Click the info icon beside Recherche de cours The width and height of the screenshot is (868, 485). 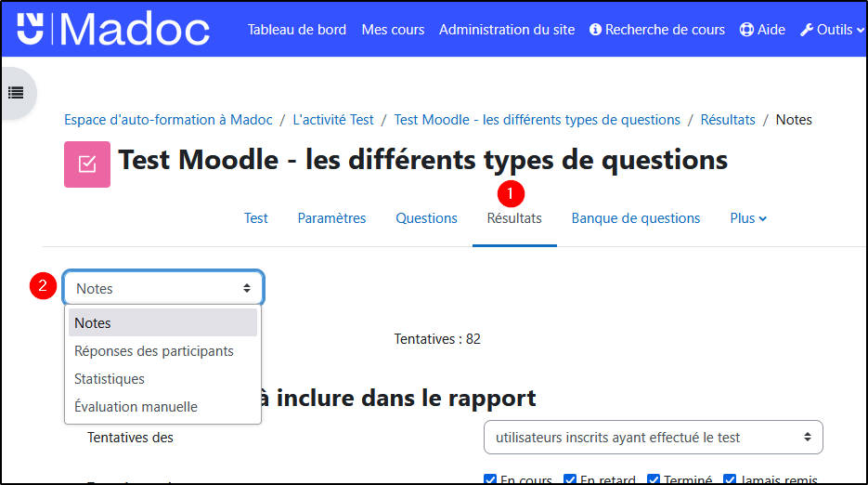[595, 30]
